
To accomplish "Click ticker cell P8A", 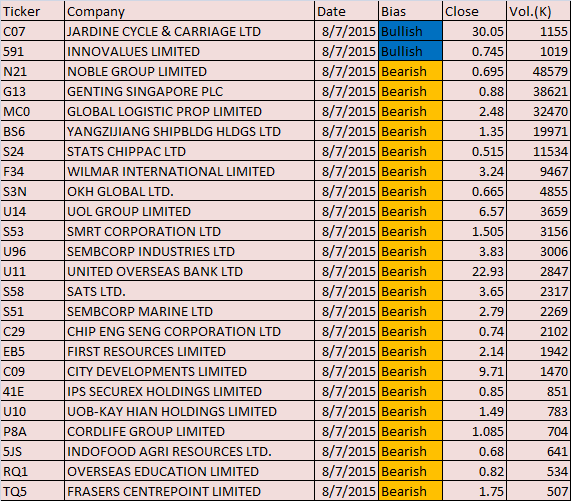I will pos(32,431).
